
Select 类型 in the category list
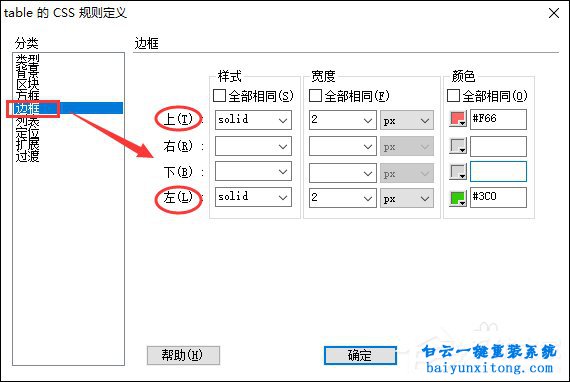click(x=28, y=60)
